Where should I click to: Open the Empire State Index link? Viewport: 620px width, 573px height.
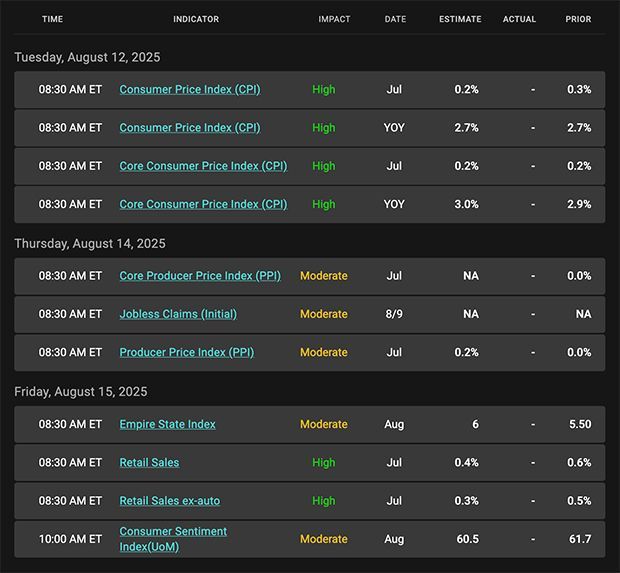click(168, 424)
